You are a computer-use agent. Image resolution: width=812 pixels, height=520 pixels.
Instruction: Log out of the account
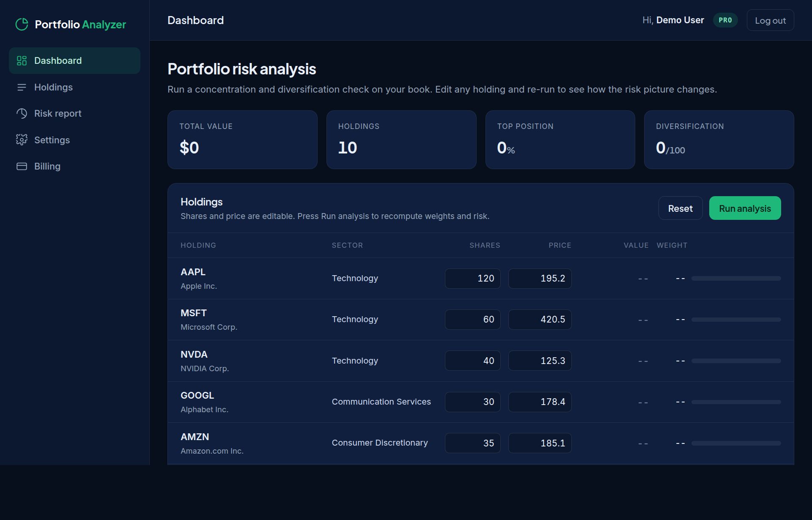(770, 20)
